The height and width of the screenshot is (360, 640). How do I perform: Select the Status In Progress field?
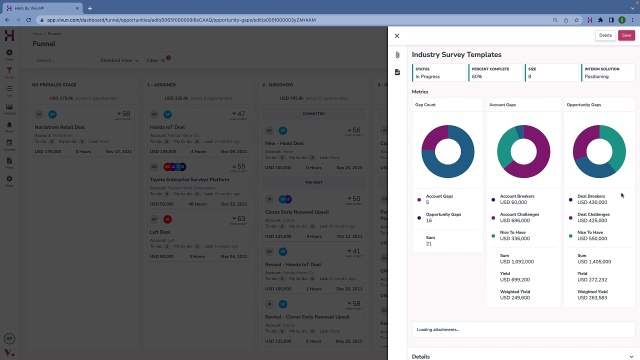(439, 73)
